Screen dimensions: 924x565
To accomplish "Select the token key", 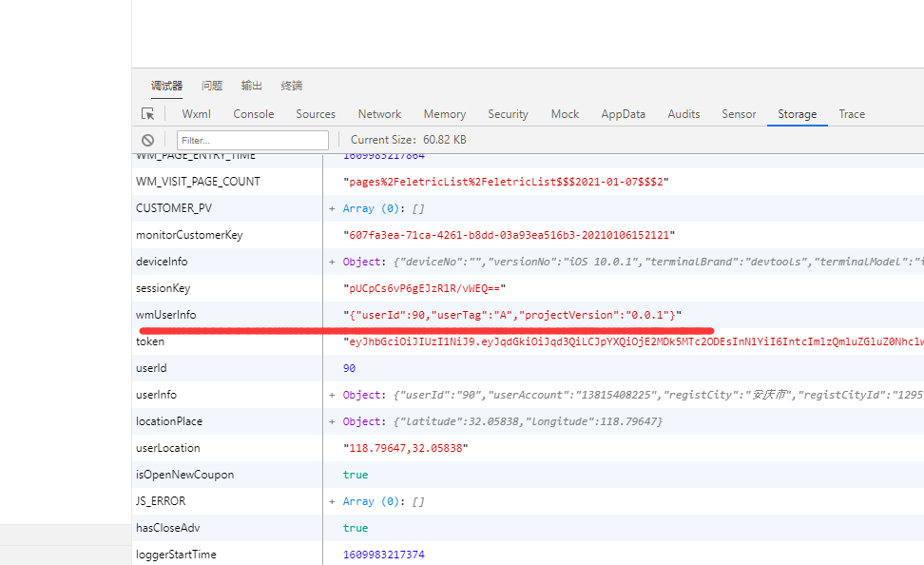I will pos(150,341).
